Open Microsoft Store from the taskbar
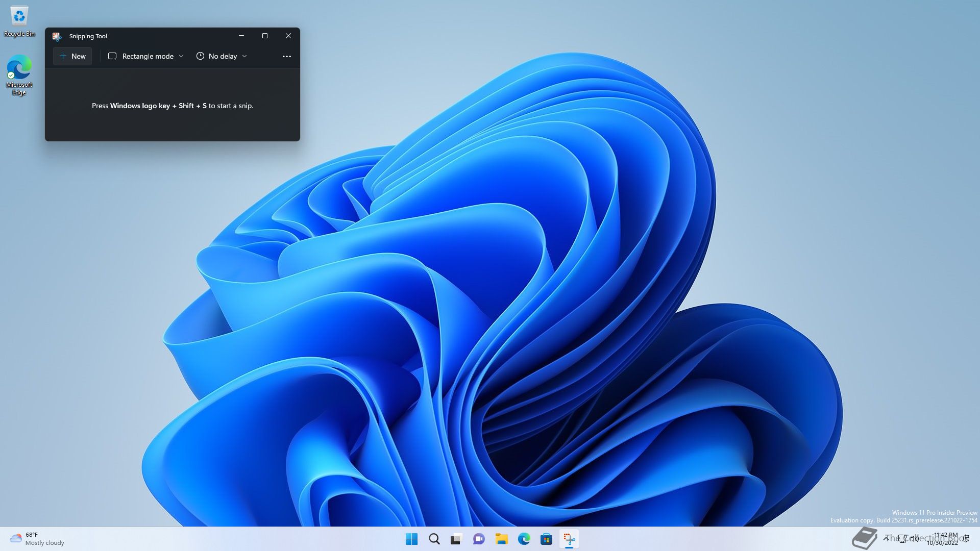This screenshot has width=980, height=551. [x=546, y=539]
